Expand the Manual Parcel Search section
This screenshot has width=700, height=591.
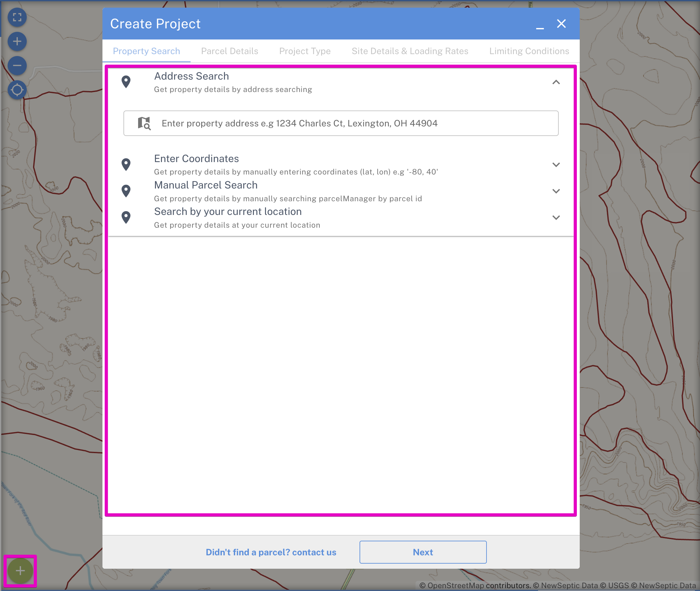pos(556,191)
